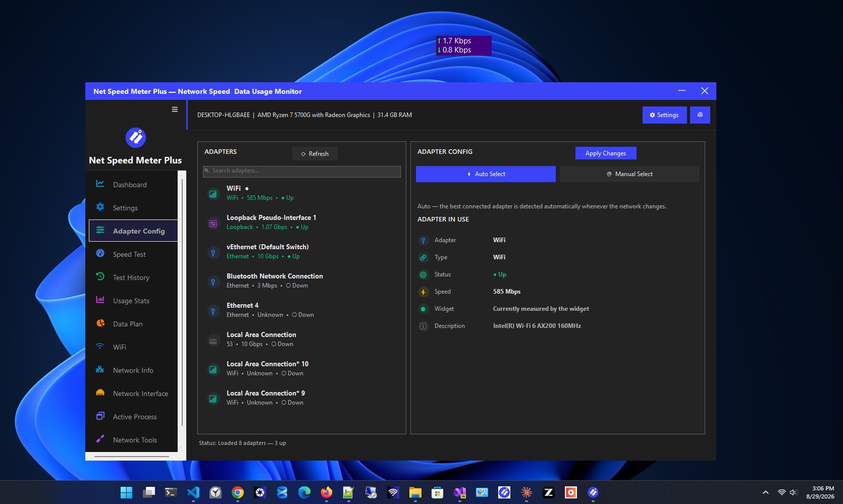The image size is (843, 504).
Task: Click the WiFi signal icon in sidebar
Action: click(100, 347)
